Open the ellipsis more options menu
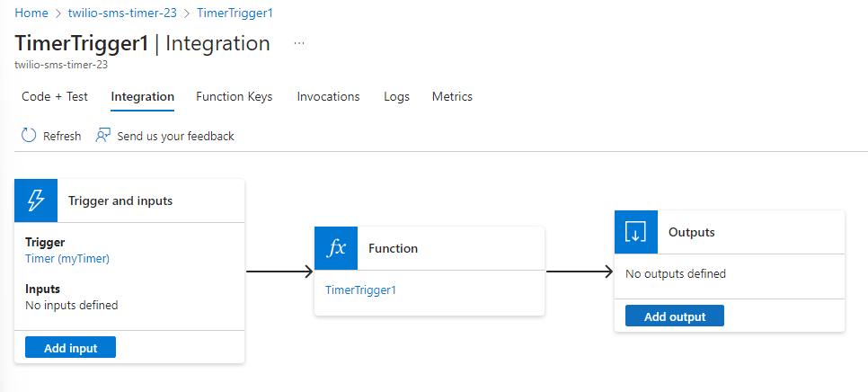 [x=299, y=43]
